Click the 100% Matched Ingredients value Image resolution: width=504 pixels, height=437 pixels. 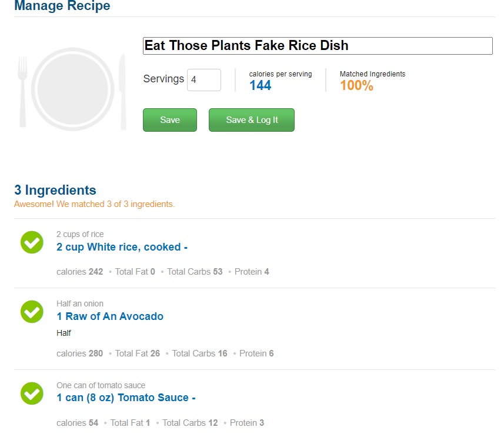pos(356,85)
